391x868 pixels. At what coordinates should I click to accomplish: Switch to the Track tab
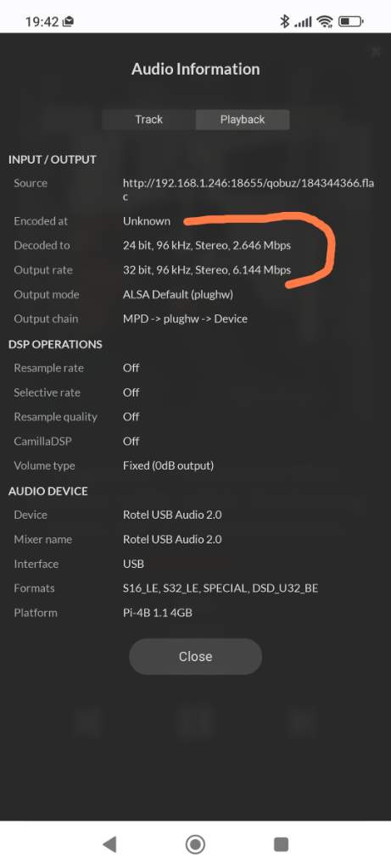[148, 120]
